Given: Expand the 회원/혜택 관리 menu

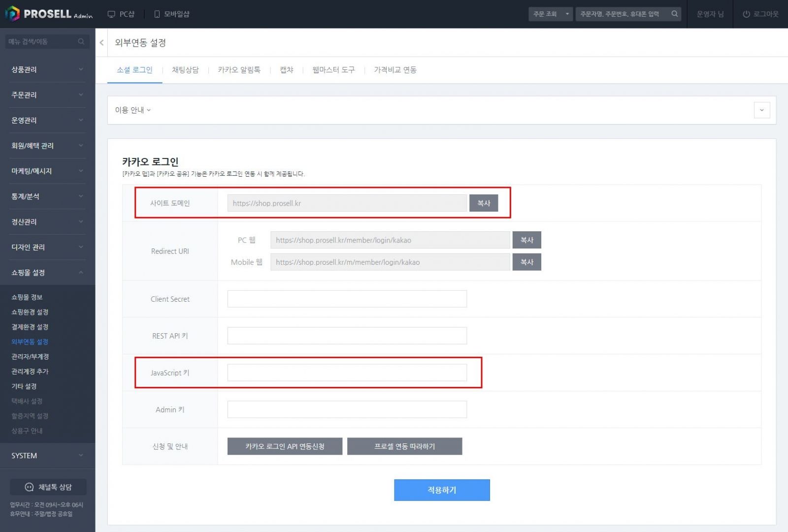Looking at the screenshot, I should 47,146.
